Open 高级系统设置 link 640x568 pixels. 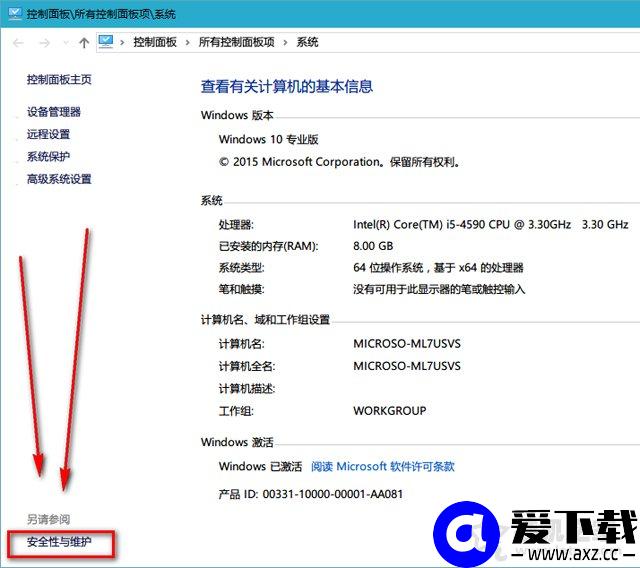(59, 179)
